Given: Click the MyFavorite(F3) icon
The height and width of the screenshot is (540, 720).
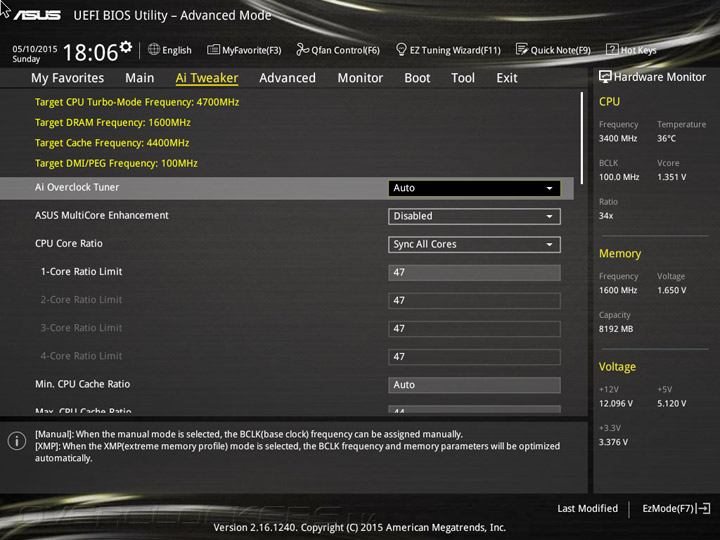Looking at the screenshot, I should [x=213, y=50].
